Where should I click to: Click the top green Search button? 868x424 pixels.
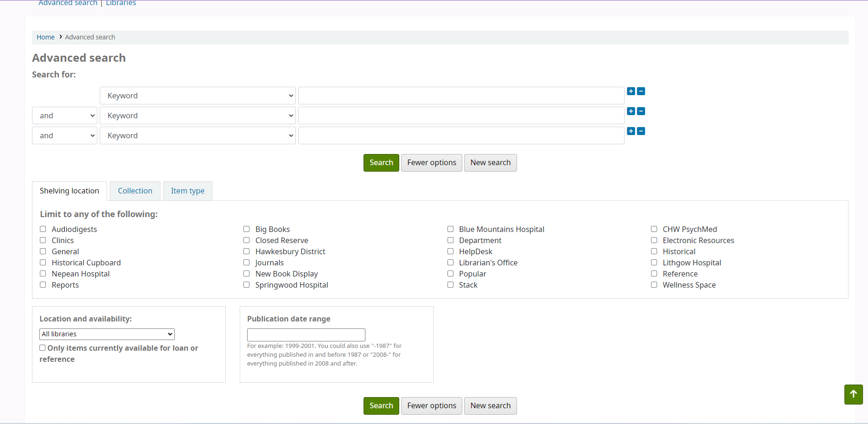[x=381, y=163]
